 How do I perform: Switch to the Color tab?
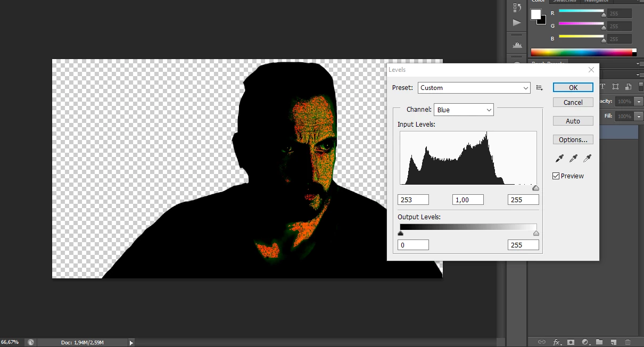[539, 2]
